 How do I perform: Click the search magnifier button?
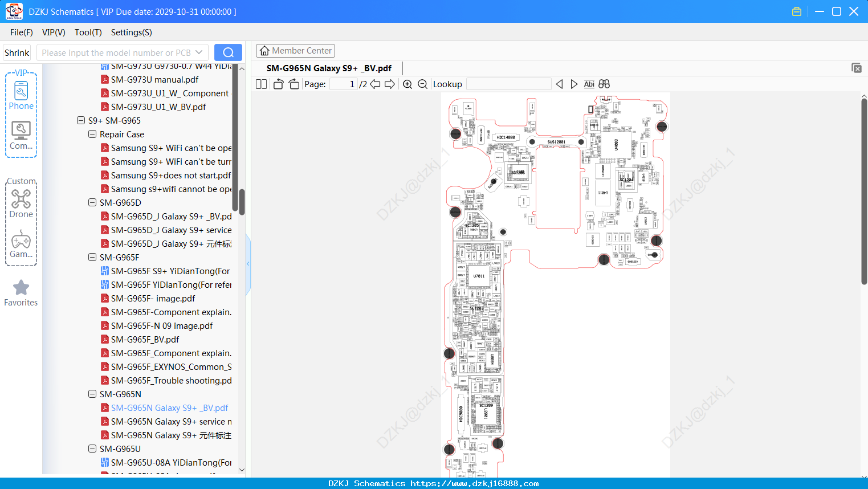[x=228, y=52]
